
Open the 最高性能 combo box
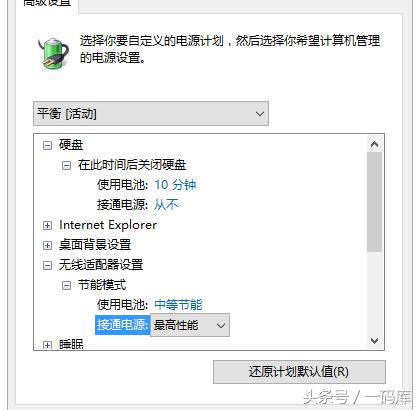pos(190,325)
